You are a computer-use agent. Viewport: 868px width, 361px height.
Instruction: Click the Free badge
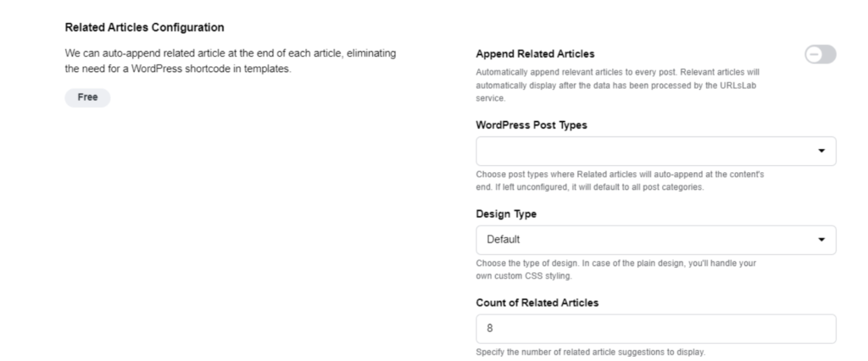87,97
